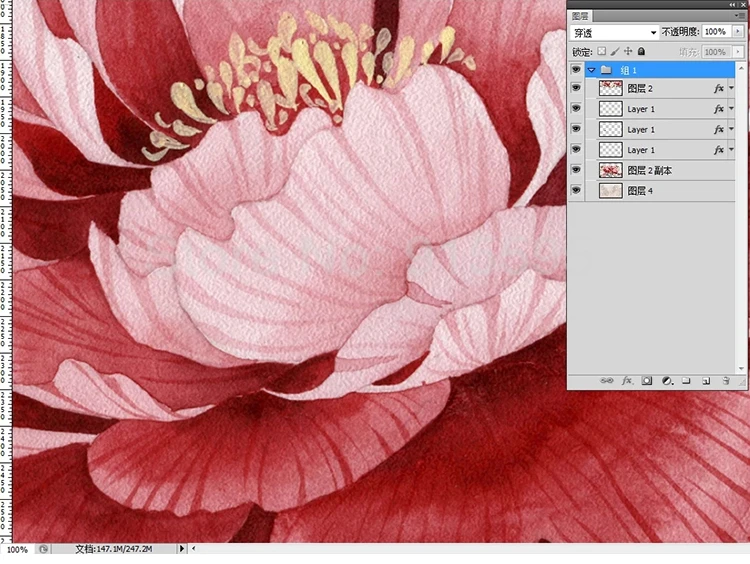Click the layer list scroll down arrow
Viewport: 750px width, 564px height.
tap(741, 369)
